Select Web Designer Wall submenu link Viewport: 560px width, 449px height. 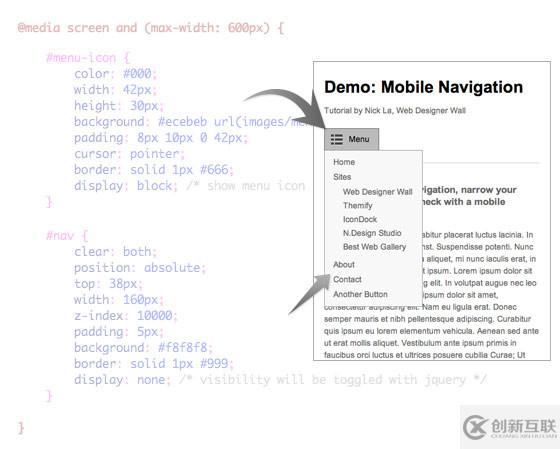(378, 192)
